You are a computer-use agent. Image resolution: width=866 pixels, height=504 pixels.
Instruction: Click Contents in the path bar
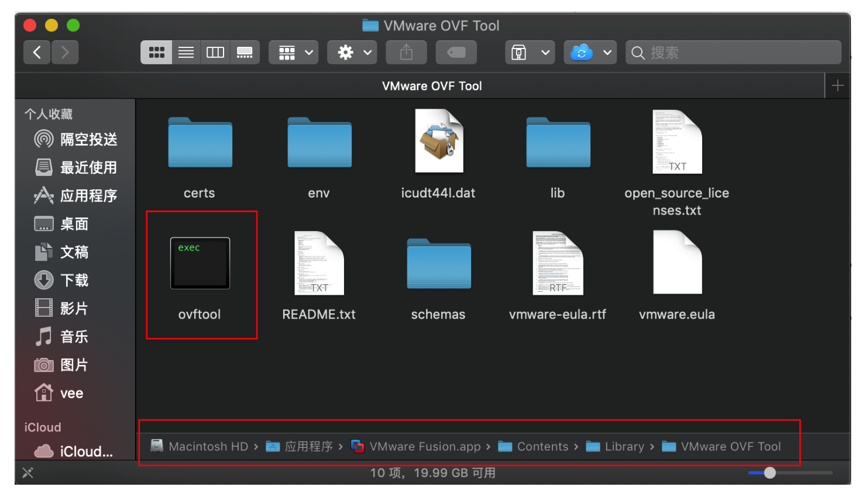pyautogui.click(x=533, y=447)
